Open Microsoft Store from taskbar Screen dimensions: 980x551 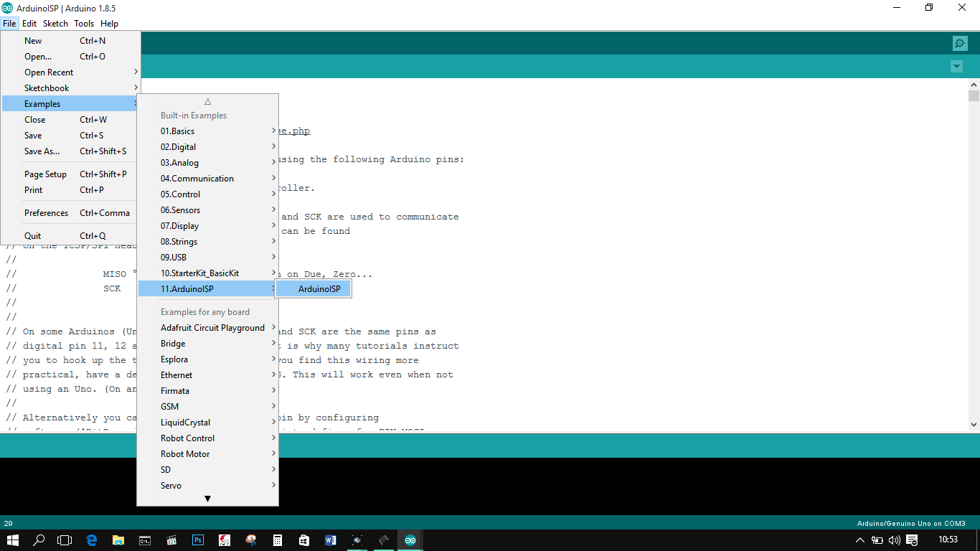pos(304,540)
